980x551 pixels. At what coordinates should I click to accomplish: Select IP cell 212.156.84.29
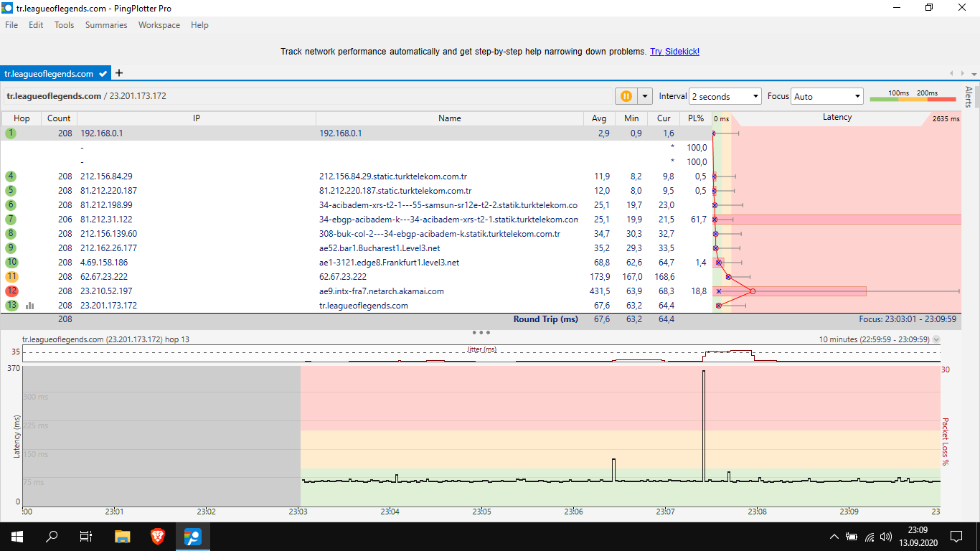[106, 176]
